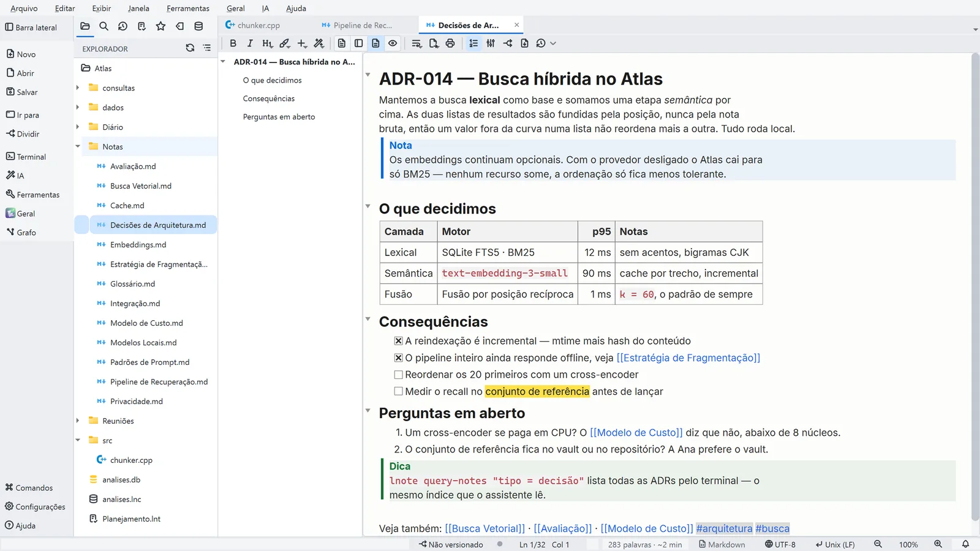Collapse the Notas folder

(78, 146)
